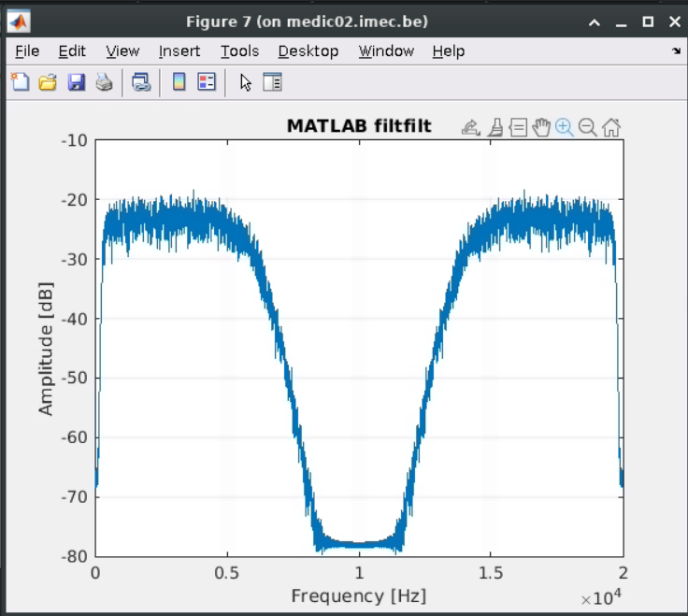Open the Help menu
688x616 pixels.
pos(449,51)
